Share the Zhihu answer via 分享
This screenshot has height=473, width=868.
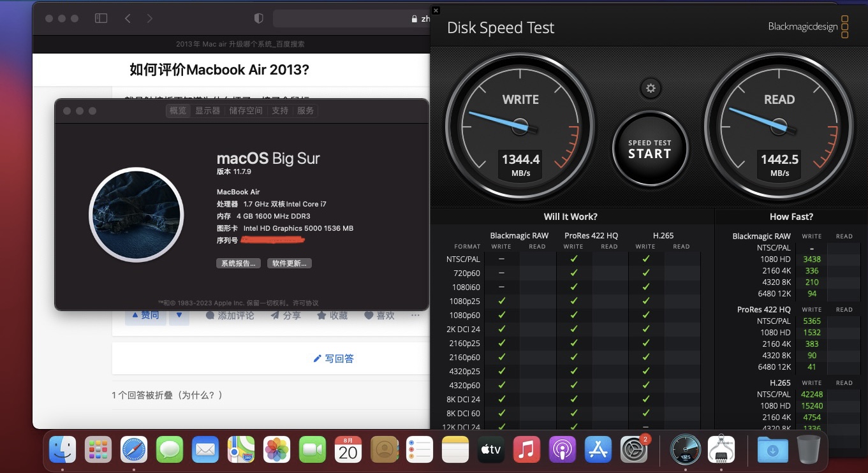click(x=285, y=316)
